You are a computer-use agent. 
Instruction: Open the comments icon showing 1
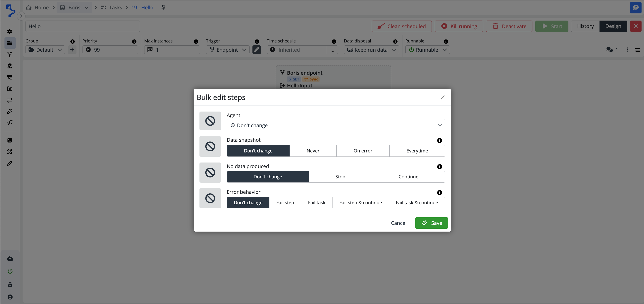coord(610,50)
